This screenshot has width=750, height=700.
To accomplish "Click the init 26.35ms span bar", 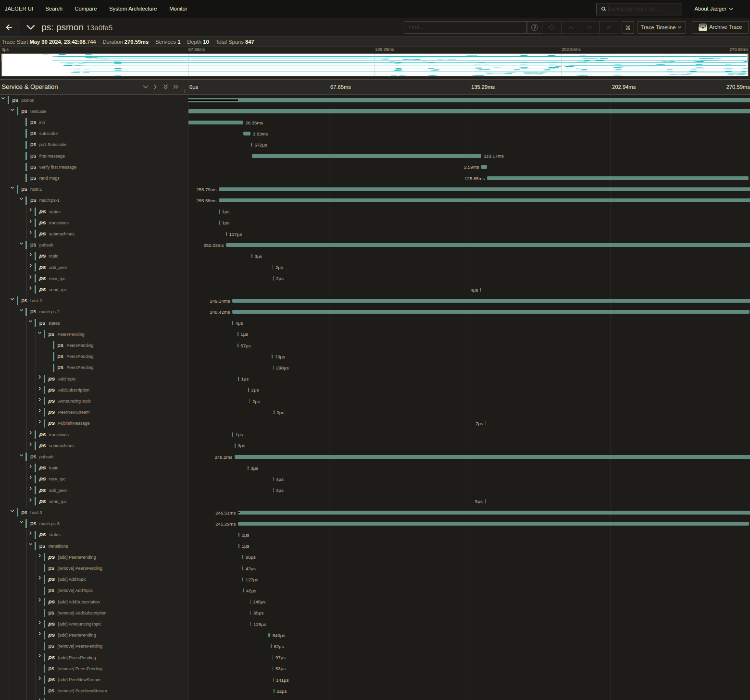I will tap(216, 123).
